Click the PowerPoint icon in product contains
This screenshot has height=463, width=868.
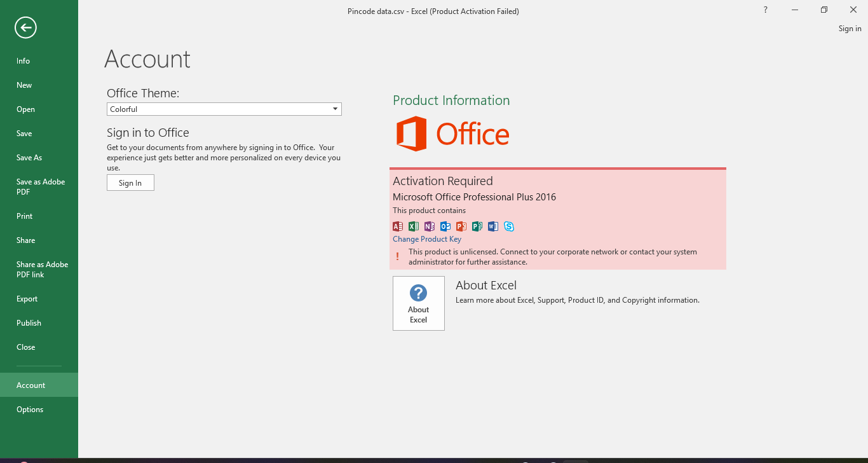[x=461, y=226]
